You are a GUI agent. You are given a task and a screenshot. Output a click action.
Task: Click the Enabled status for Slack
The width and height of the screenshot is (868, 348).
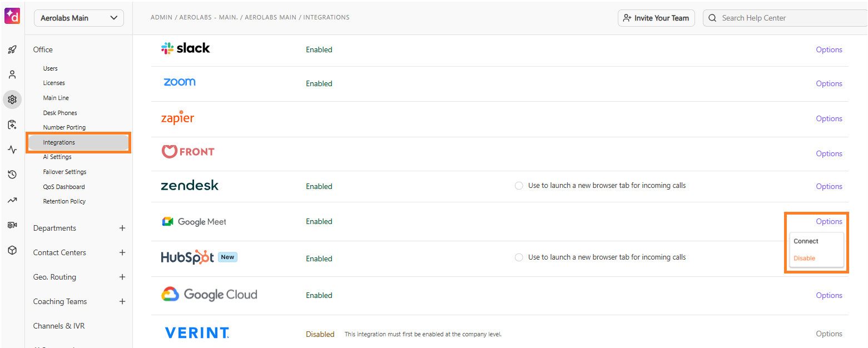(x=319, y=49)
